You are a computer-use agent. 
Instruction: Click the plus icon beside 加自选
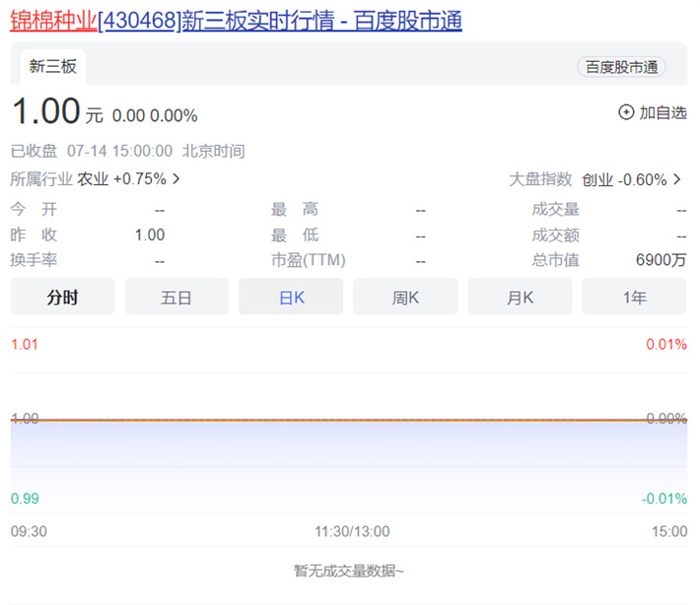coord(625,112)
